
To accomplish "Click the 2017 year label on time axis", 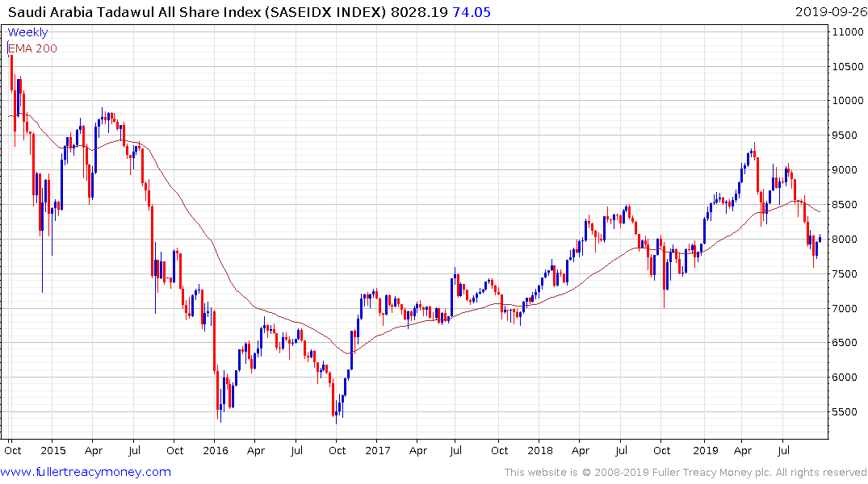I will pos(378,451).
